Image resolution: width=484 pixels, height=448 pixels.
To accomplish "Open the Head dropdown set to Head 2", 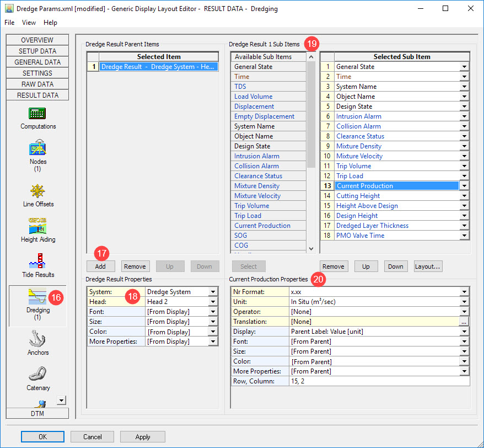I will (x=213, y=302).
